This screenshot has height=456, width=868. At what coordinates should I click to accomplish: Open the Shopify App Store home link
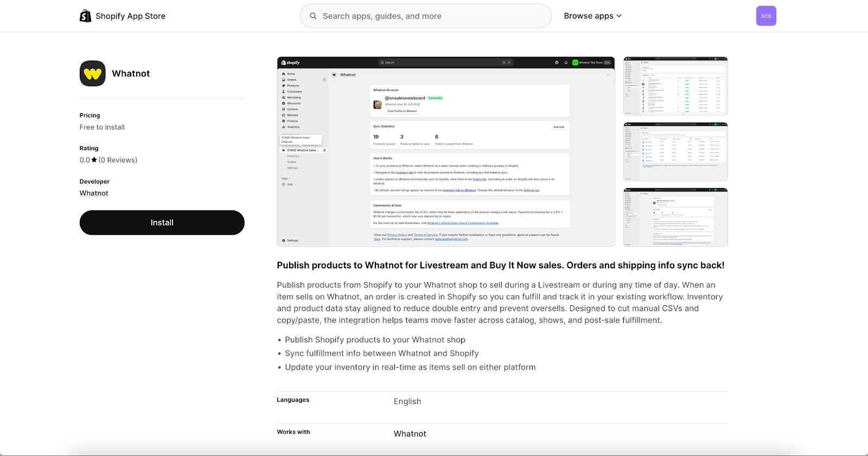tap(130, 16)
